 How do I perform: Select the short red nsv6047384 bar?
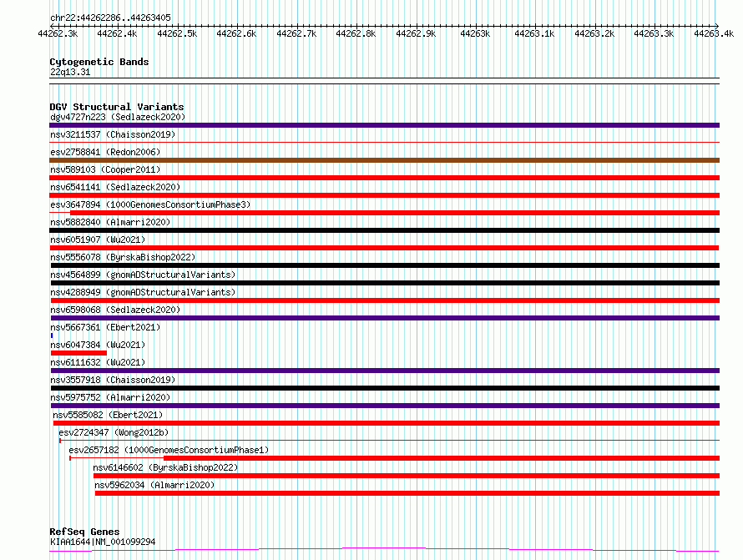tap(78, 353)
